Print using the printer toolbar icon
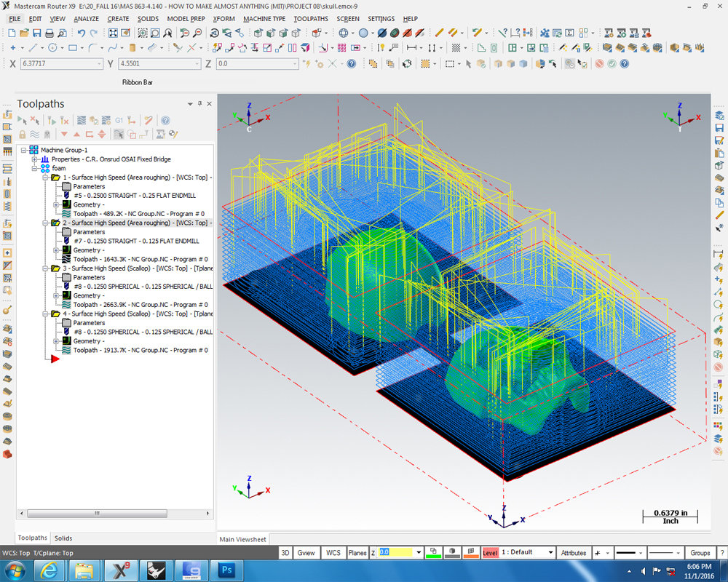The height and width of the screenshot is (582, 728). coord(50,33)
